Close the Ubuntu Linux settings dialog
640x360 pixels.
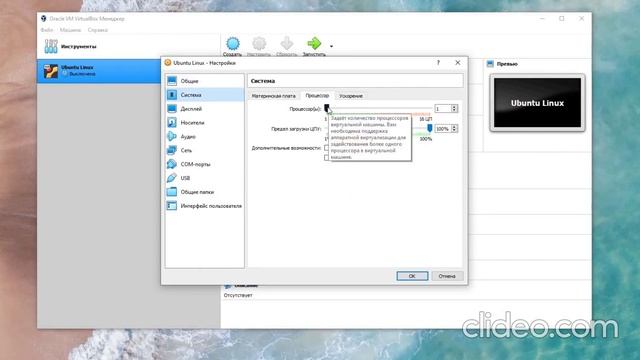(458, 62)
